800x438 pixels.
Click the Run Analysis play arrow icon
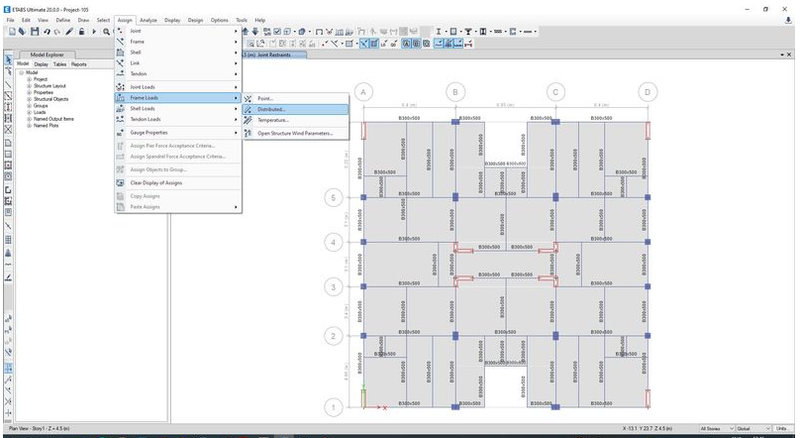(94, 32)
